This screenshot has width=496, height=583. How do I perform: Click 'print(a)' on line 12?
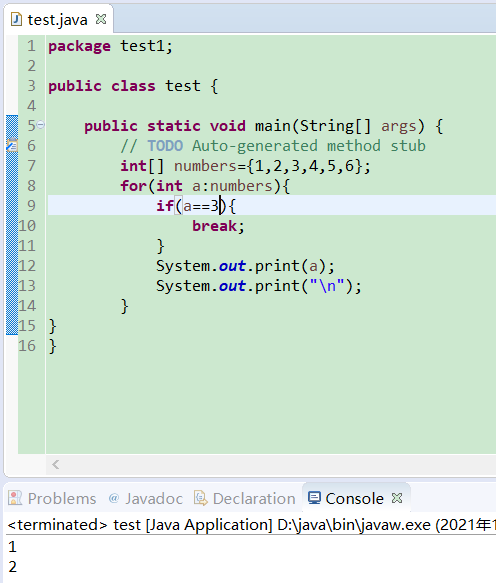coord(290,266)
